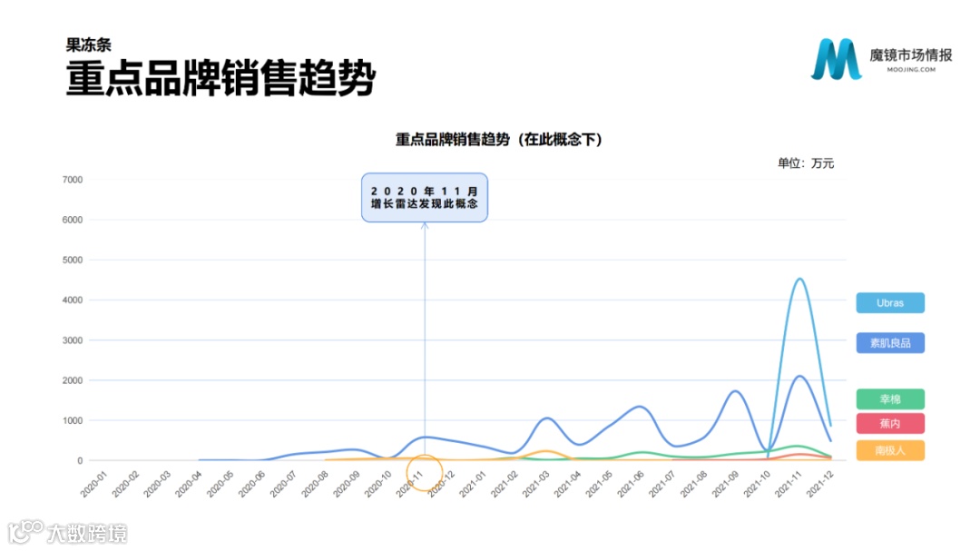Screen dimensions: 980x551
Task: Click the 6000 y-axis label
Action: point(73,220)
